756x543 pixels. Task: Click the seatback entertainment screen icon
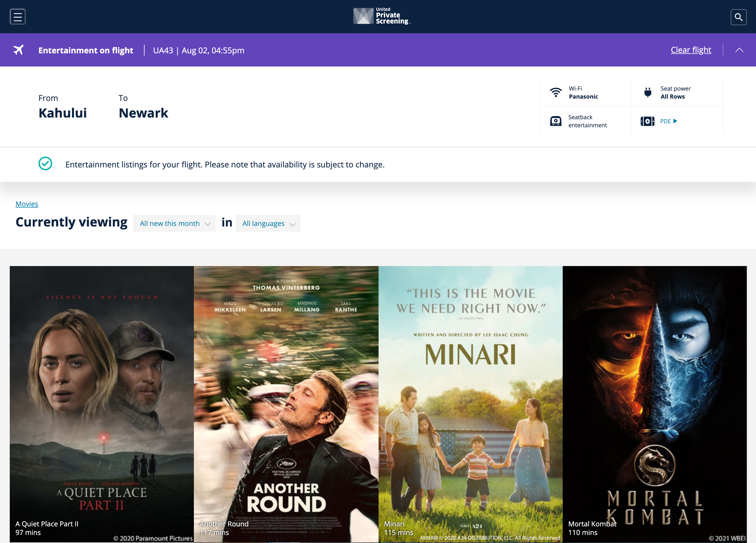556,121
